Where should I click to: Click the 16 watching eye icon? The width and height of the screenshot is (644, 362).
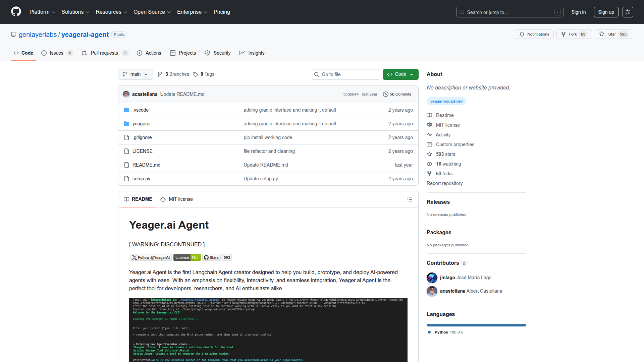click(x=429, y=164)
